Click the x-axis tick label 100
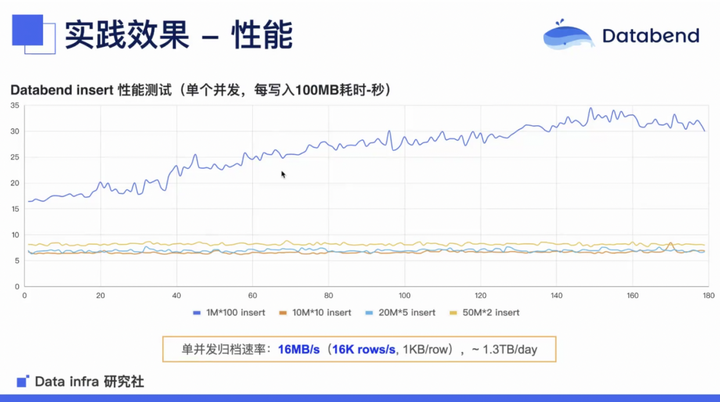Image resolution: width=720 pixels, height=402 pixels. coord(405,295)
